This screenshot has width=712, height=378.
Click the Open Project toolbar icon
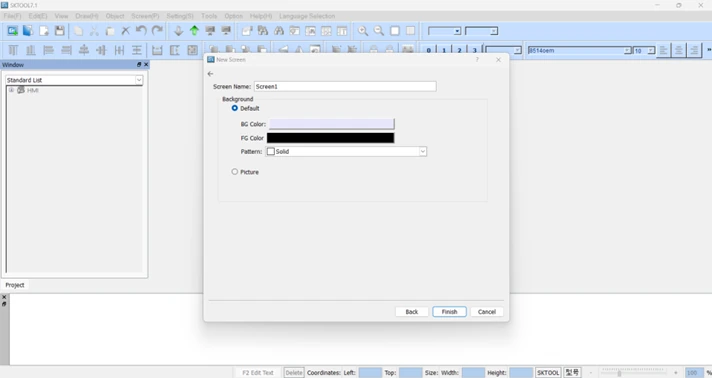(x=28, y=31)
